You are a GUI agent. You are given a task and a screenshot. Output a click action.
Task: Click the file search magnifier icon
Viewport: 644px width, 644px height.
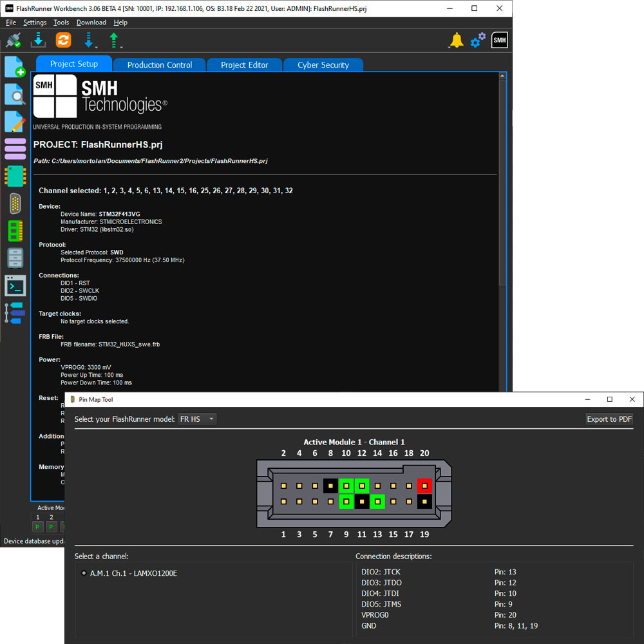point(15,94)
